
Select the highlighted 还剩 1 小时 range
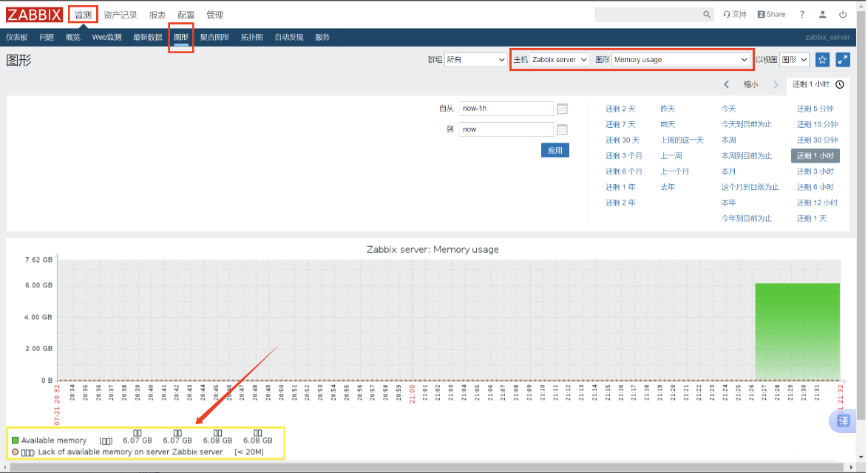coord(815,156)
